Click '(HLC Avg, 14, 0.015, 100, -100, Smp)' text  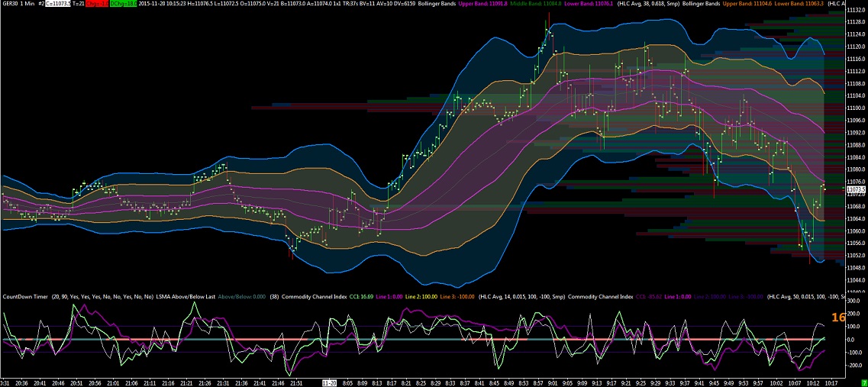(x=521, y=297)
